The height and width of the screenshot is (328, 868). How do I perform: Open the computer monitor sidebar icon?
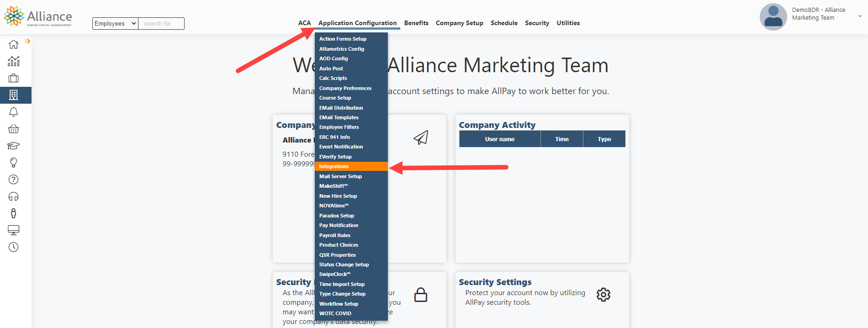tap(14, 230)
